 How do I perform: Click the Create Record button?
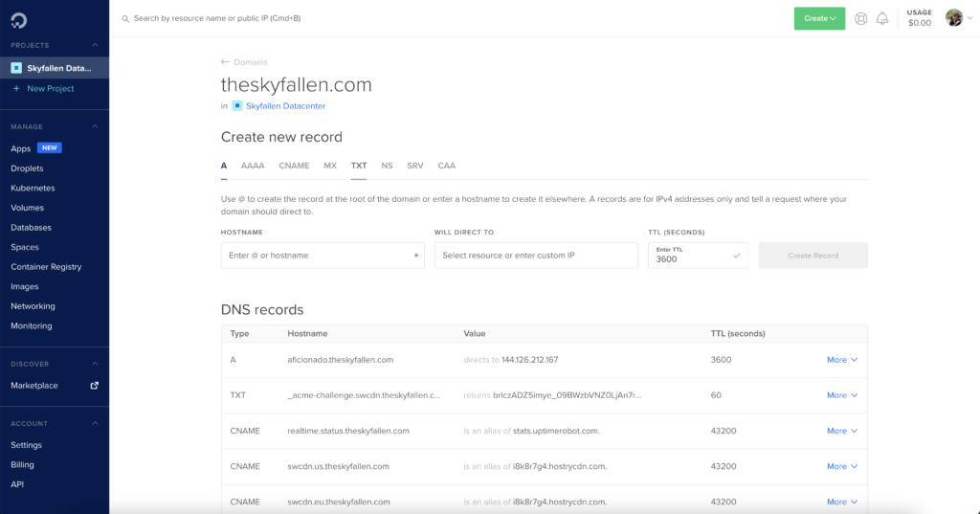click(813, 256)
